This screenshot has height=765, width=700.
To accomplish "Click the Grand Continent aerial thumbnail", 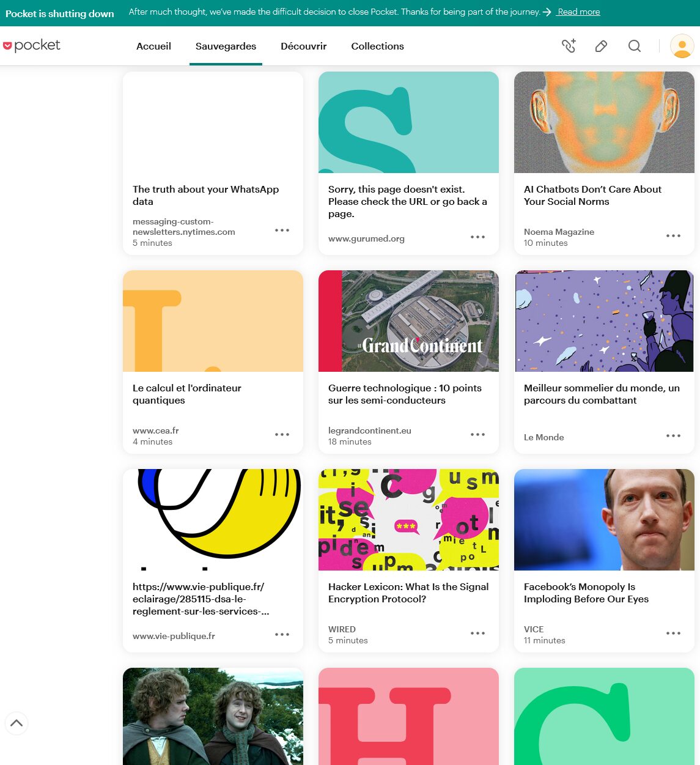I will [408, 321].
